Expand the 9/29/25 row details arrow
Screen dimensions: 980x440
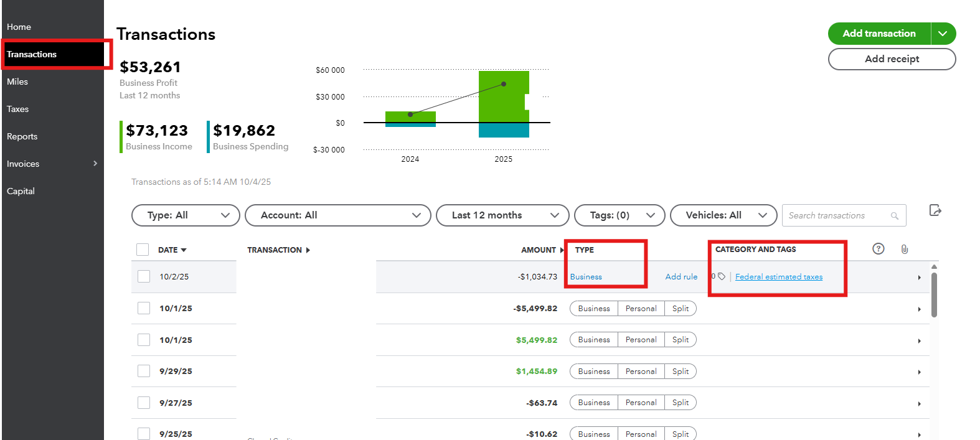919,372
